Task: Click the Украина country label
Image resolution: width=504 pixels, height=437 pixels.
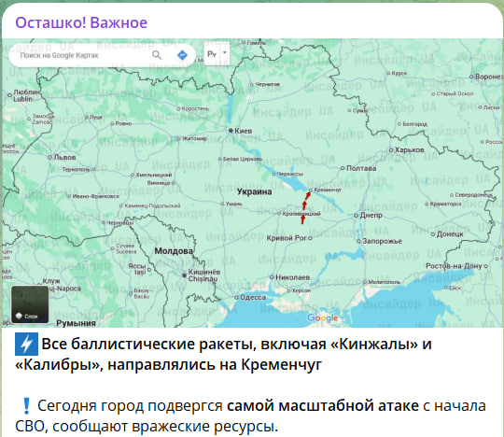Action: click(x=254, y=192)
